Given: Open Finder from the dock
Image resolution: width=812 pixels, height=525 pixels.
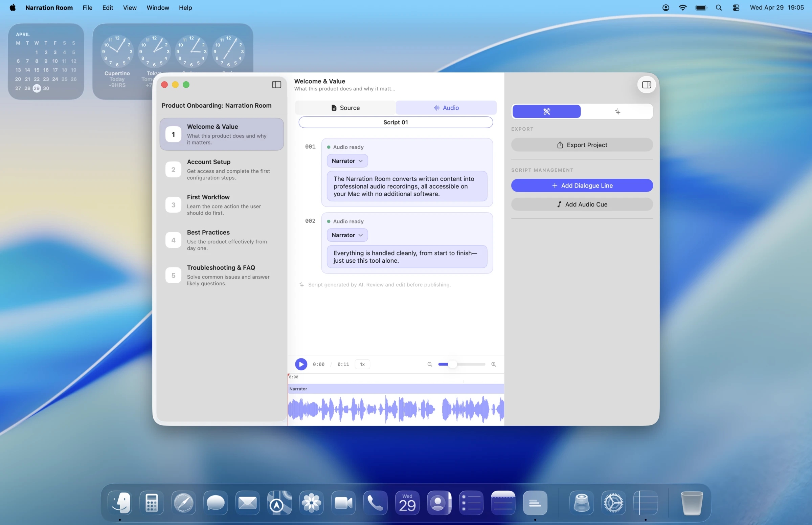Looking at the screenshot, I should pos(120,503).
